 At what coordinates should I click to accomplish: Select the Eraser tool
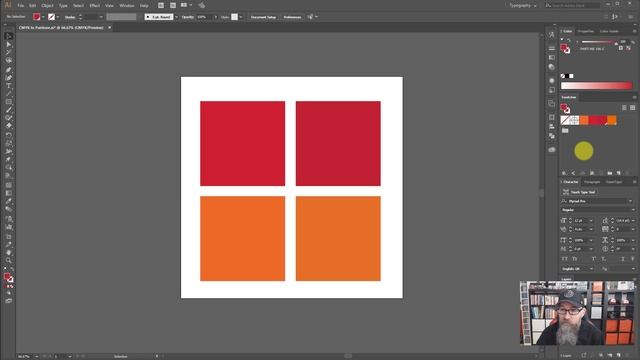point(9,126)
